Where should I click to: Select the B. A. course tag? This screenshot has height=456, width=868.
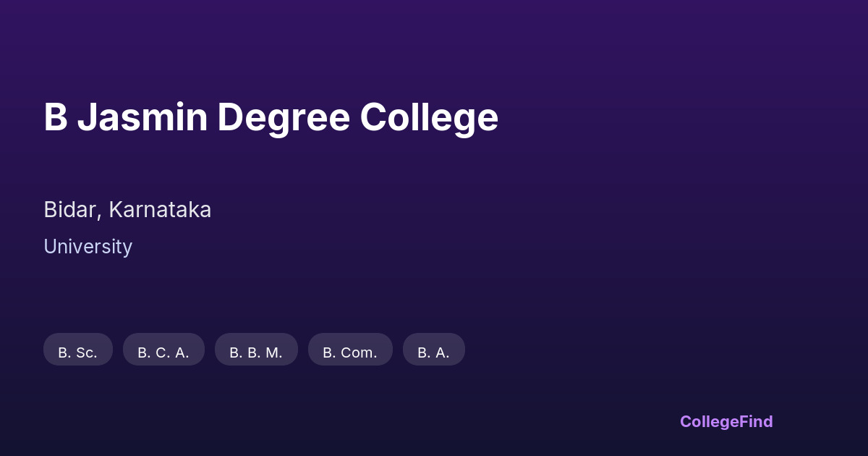433,350
